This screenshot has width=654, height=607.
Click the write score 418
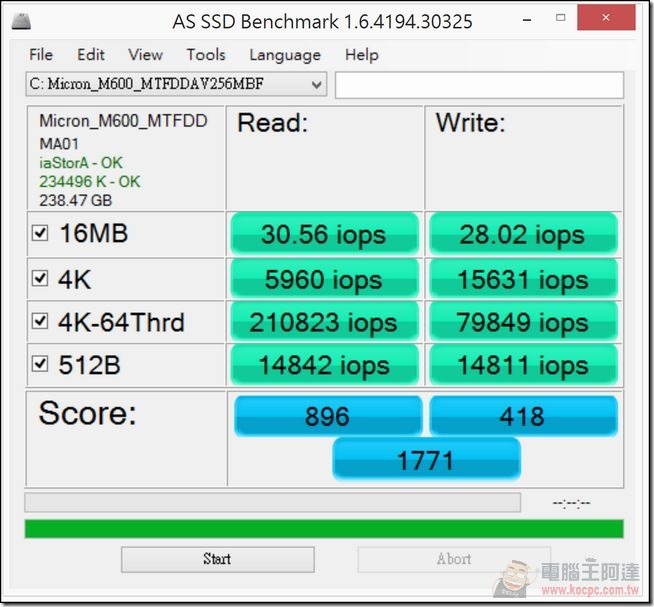(x=523, y=416)
